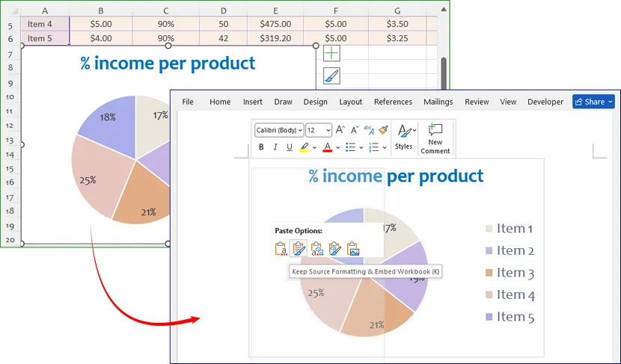Open the References tab in Word
The width and height of the screenshot is (621, 364).
click(x=393, y=102)
